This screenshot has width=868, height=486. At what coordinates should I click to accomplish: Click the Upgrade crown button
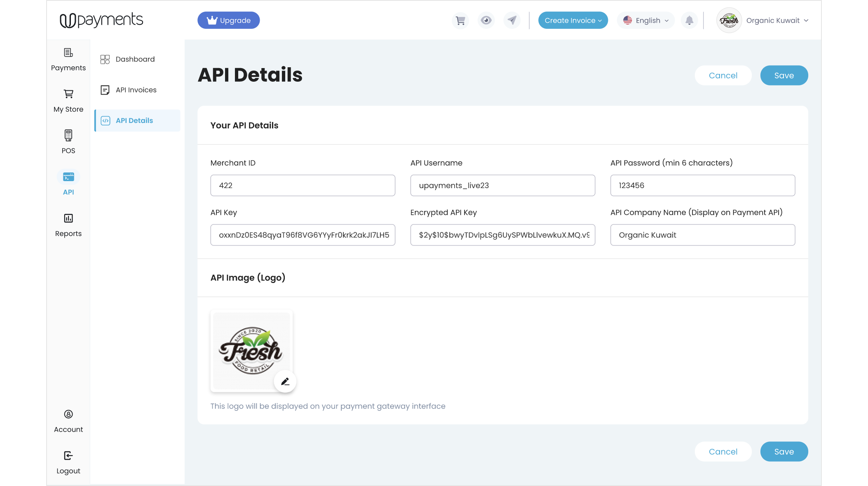coord(228,20)
